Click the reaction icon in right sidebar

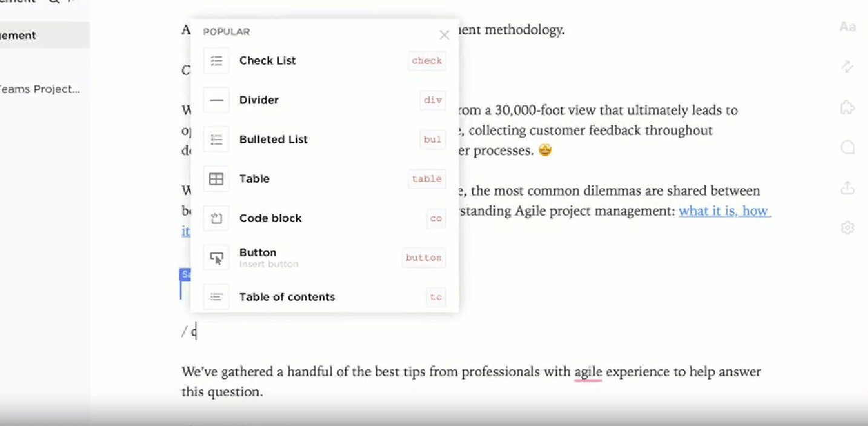[847, 107]
